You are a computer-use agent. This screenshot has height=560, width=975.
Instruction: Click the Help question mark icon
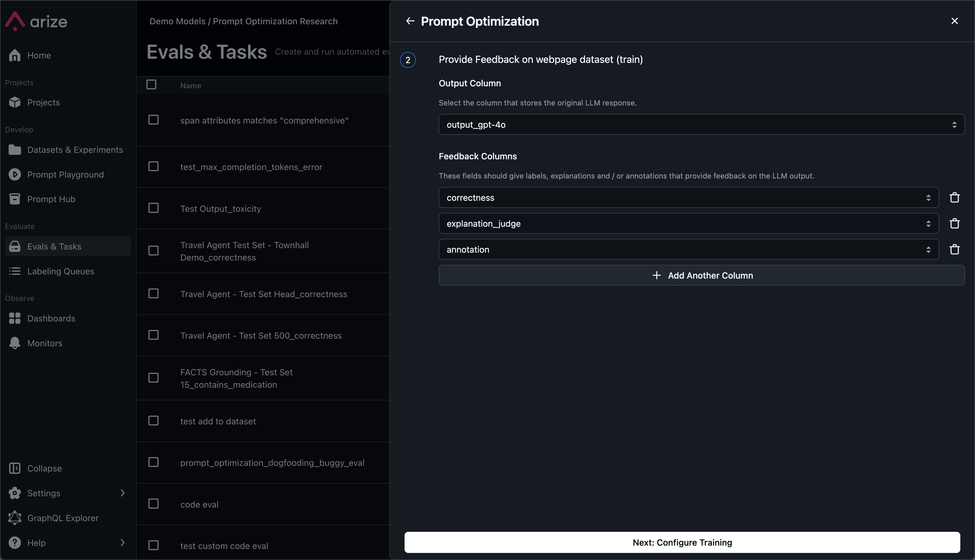[x=15, y=543]
